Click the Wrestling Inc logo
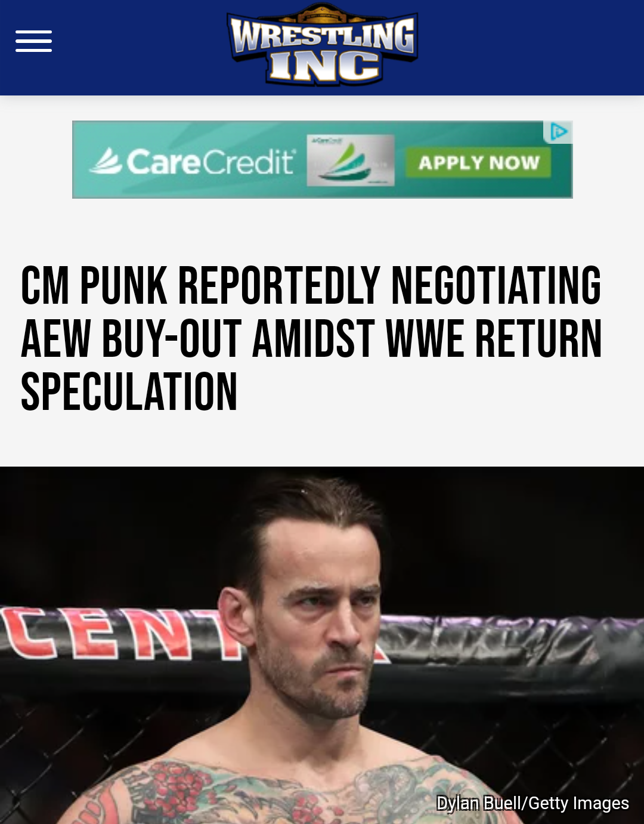This screenshot has height=824, width=644. (x=323, y=45)
